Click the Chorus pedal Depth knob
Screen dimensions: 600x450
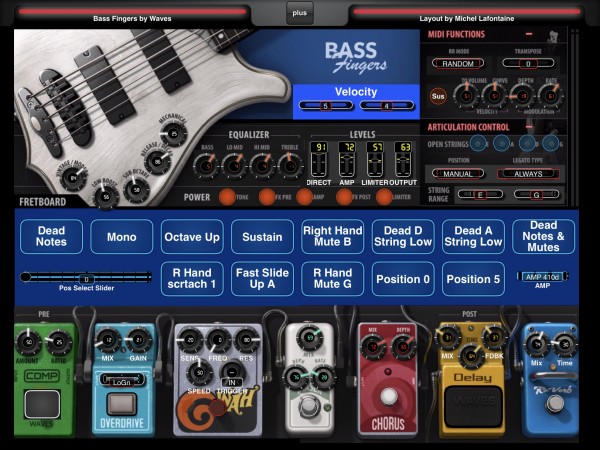tap(403, 347)
